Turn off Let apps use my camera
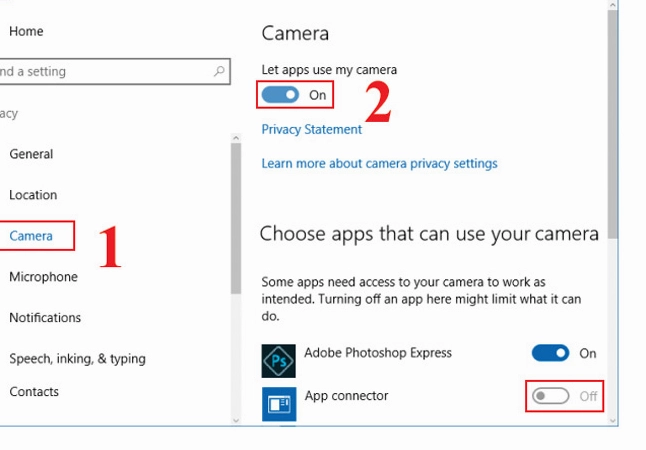The width and height of the screenshot is (646, 450). point(280,95)
